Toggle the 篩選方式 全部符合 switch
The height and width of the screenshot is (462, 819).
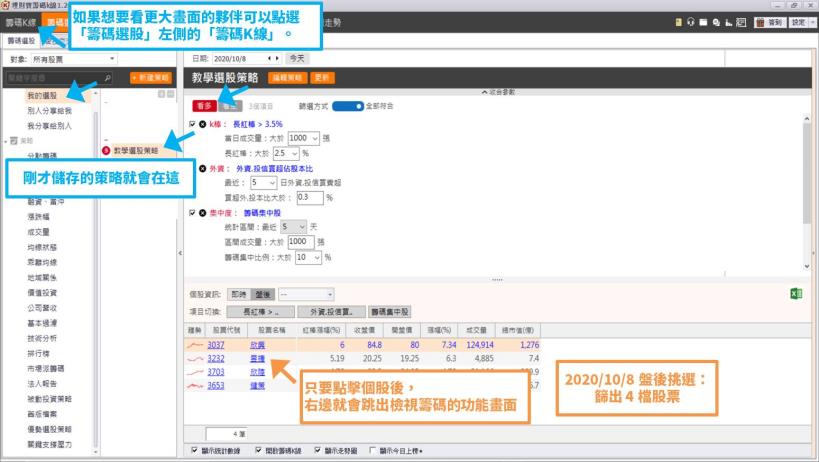coord(347,106)
